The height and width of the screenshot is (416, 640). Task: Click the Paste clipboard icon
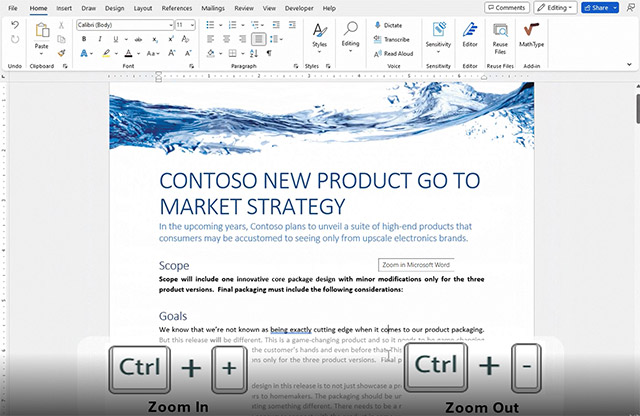point(42,31)
